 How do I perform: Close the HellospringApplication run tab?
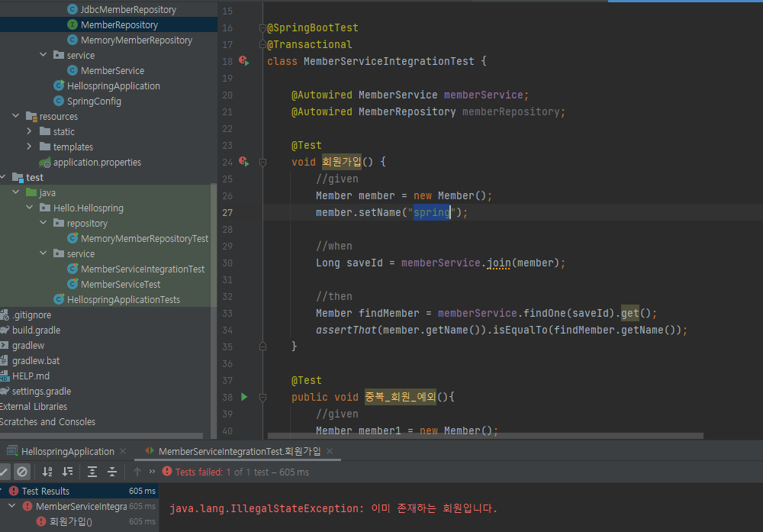(x=123, y=452)
